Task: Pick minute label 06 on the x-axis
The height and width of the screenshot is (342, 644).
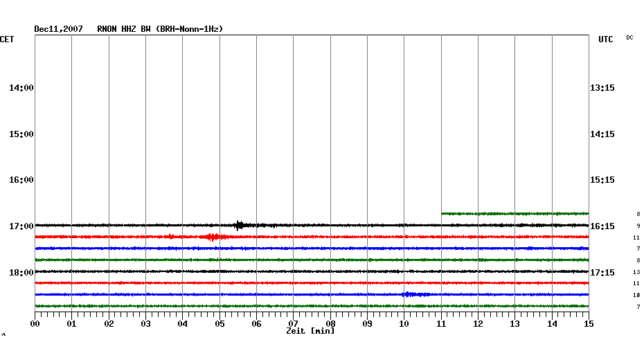Action: pyautogui.click(x=256, y=324)
